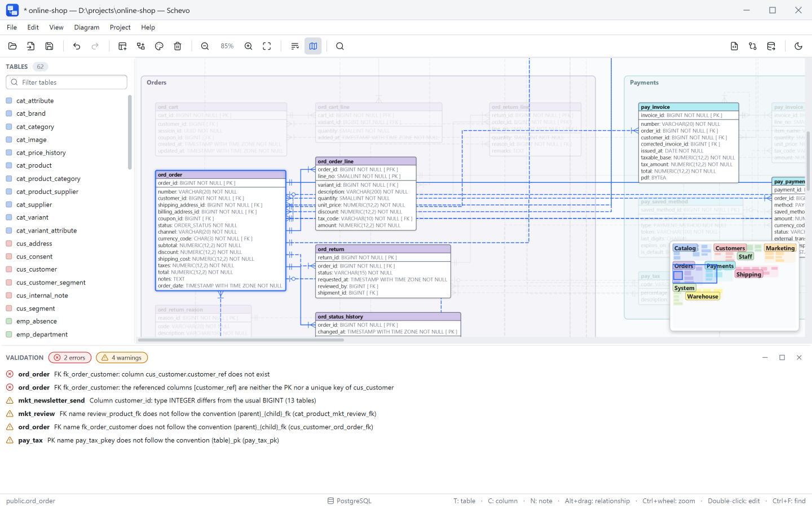Minimize the Validation panel

point(765,358)
